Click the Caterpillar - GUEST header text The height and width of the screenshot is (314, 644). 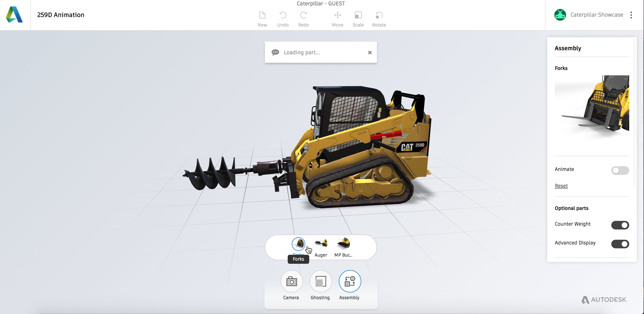[x=321, y=3]
